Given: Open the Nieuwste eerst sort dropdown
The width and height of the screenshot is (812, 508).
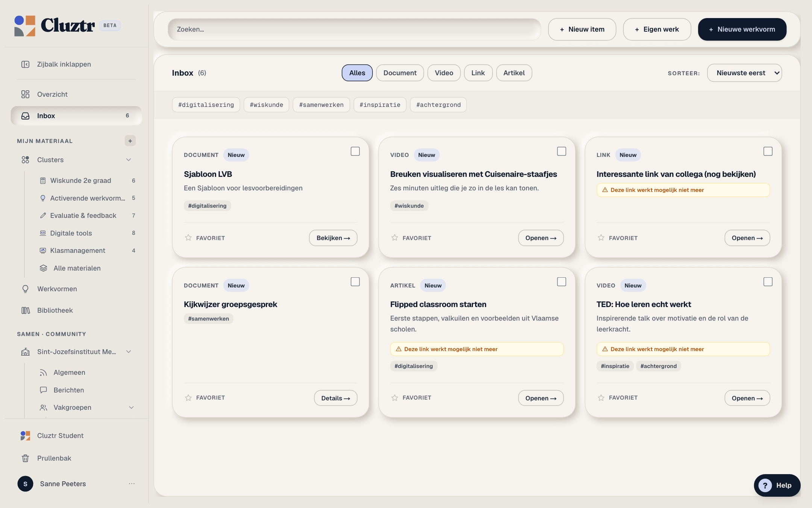Looking at the screenshot, I should coord(744,73).
